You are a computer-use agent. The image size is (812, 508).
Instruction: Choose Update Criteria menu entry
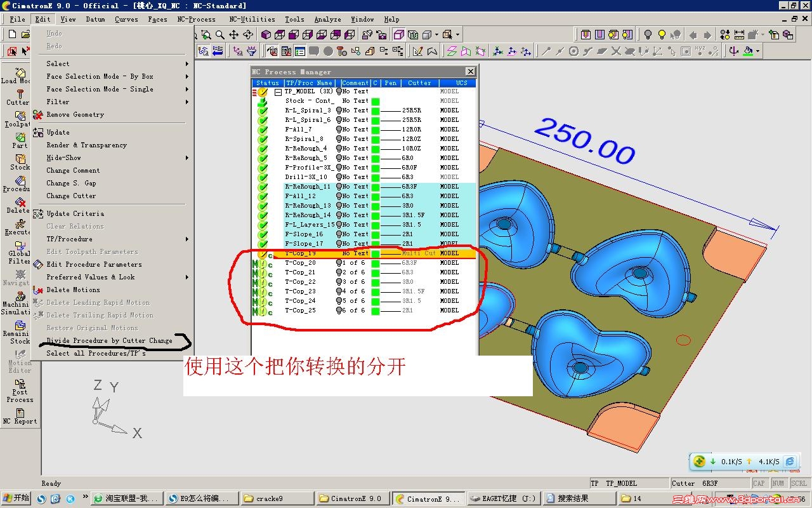(75, 214)
